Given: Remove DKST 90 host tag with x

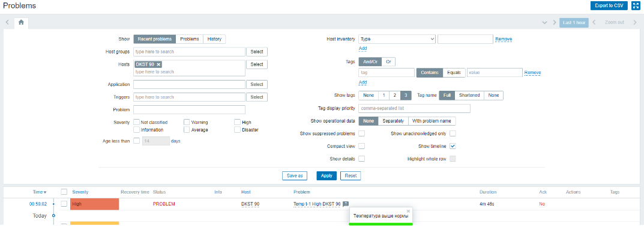Looking at the screenshot, I should pyautogui.click(x=158, y=65).
